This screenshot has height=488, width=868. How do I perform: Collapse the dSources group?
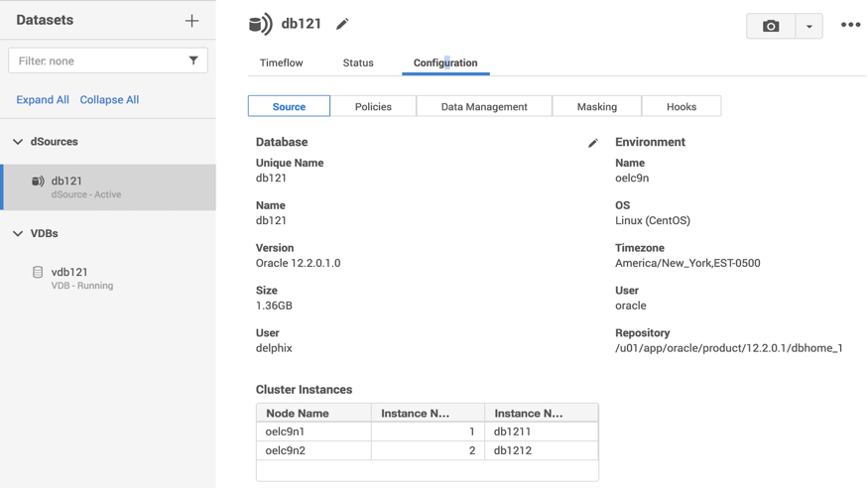click(18, 142)
